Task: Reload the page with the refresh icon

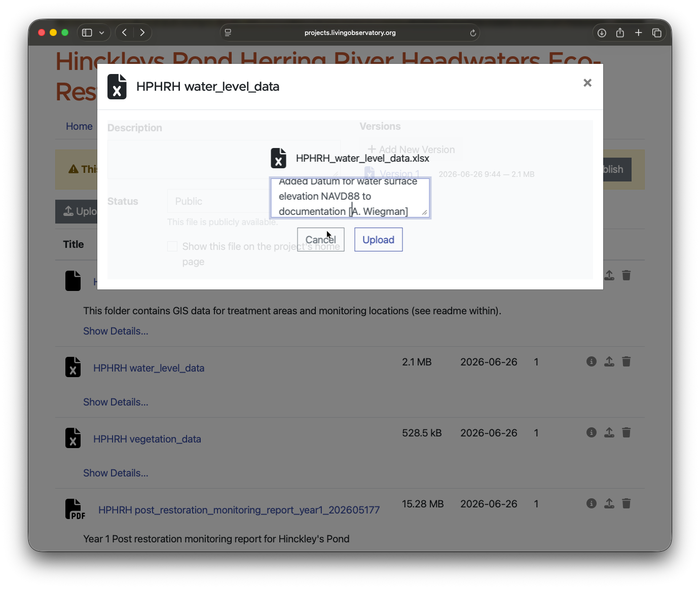Action: [472, 33]
